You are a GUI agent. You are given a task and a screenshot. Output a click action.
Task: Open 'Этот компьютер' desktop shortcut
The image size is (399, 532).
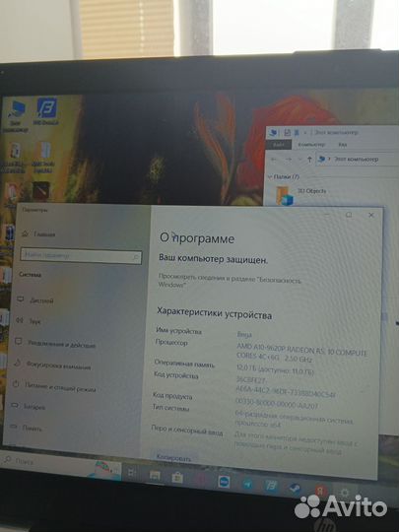pyautogui.click(x=16, y=115)
